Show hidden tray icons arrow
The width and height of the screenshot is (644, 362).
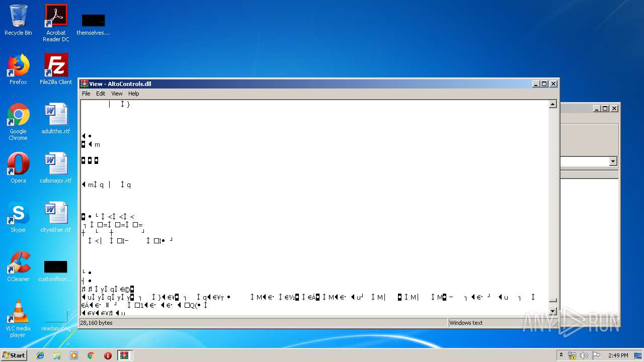(x=561, y=355)
